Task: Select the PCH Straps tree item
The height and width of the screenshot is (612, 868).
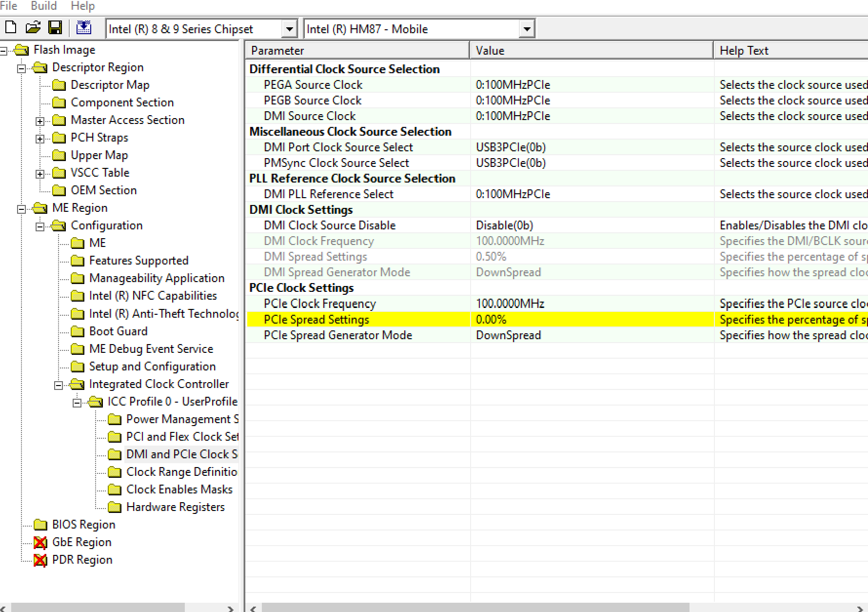Action: [99, 138]
